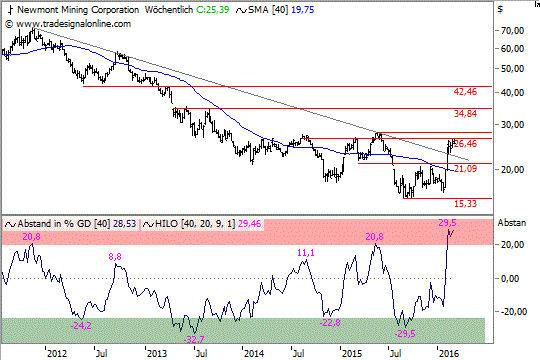Click the Newmont Mining Corporation chart title
This screenshot has width=540, height=360.
point(78,10)
